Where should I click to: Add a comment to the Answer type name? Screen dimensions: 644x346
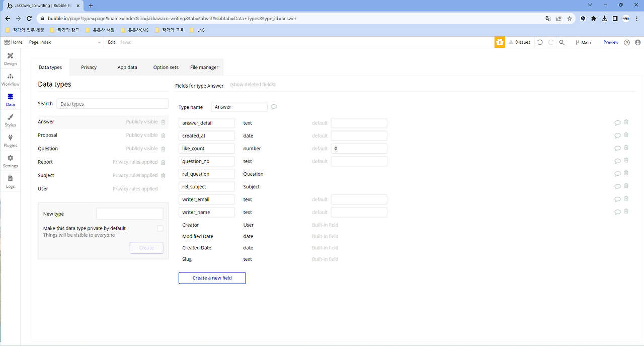click(x=274, y=107)
